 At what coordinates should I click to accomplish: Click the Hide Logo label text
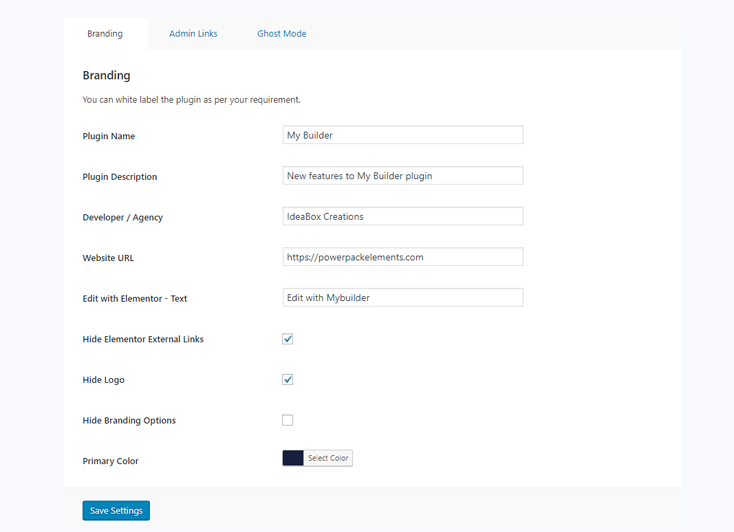(103, 380)
